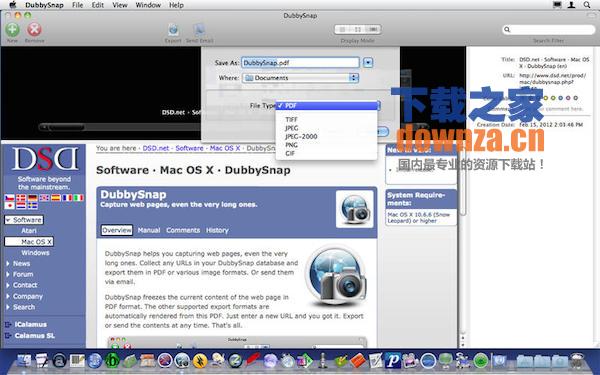Viewport: 600px width, 375px height.
Task: Switch to the Overview tab
Action: pos(117,230)
